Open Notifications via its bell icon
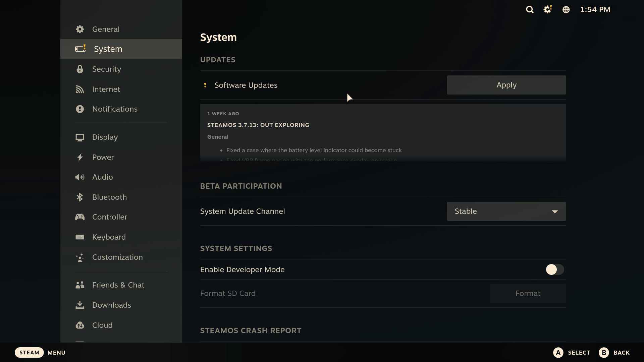 point(80,109)
